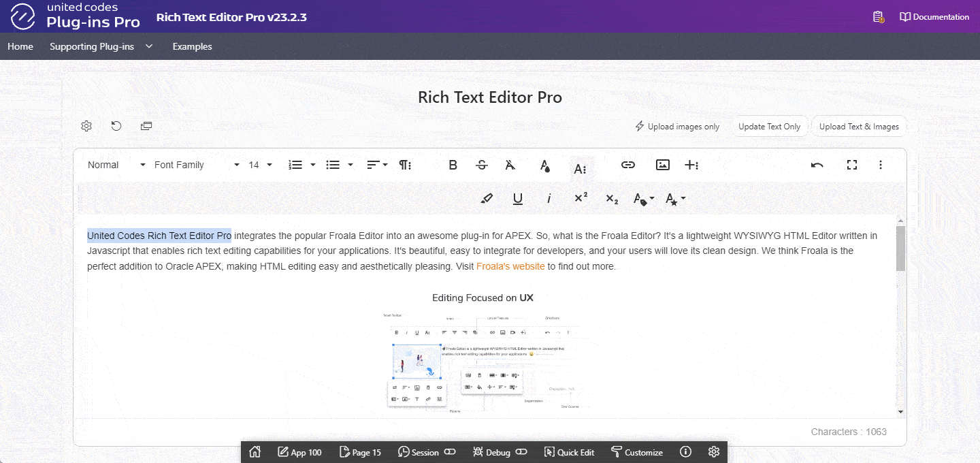This screenshot has height=463, width=980.
Task: Click the editor vertical scrollbar thumb
Action: (901, 248)
